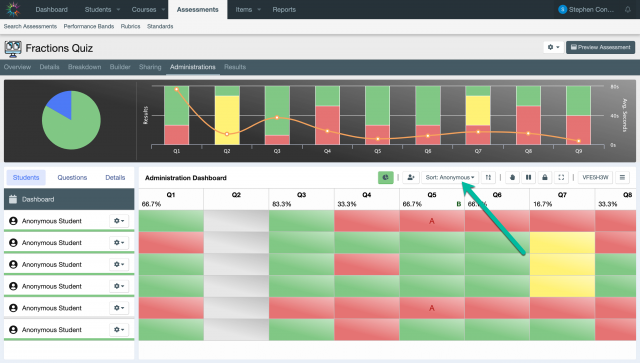
Task: Lock the administration with padlock icon
Action: [x=545, y=178]
